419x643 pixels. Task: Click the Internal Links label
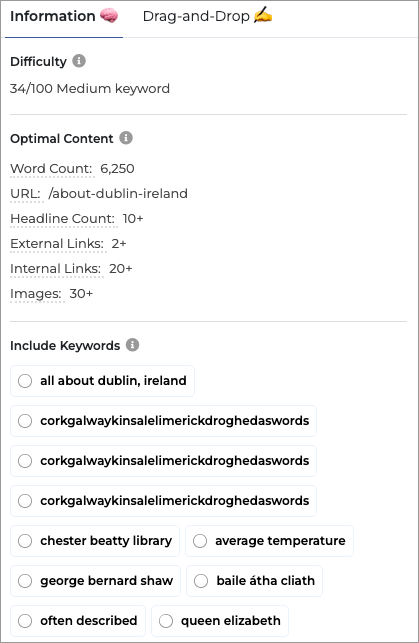tap(56, 269)
